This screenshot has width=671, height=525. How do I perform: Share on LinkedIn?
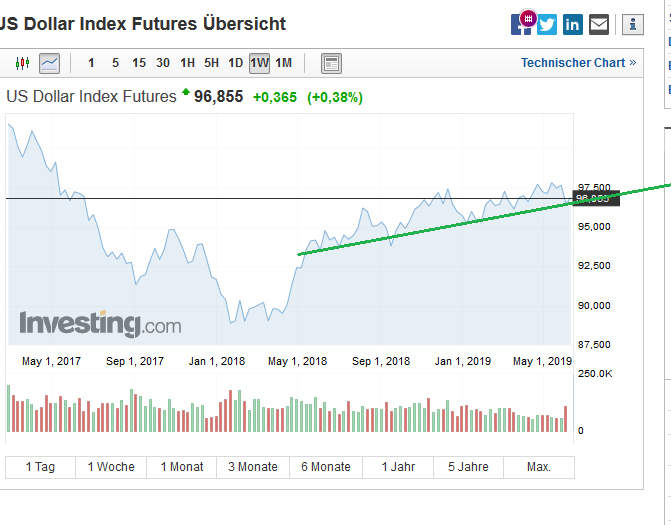click(x=573, y=25)
